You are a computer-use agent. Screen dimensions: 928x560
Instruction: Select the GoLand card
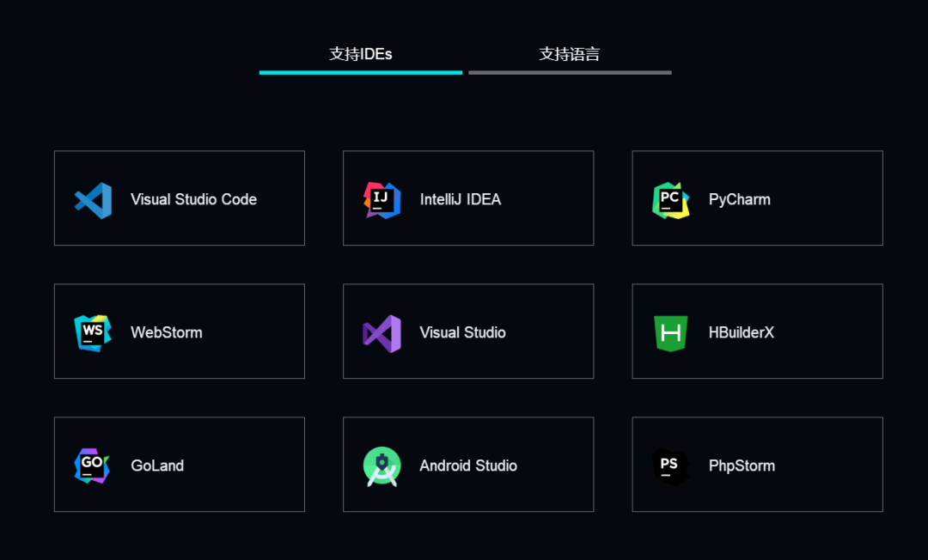coord(179,465)
